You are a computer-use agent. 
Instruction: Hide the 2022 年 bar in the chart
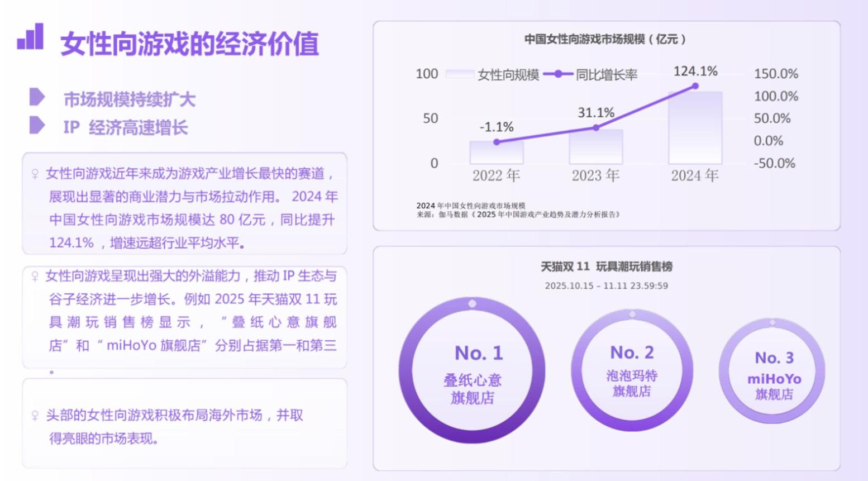[x=496, y=151]
